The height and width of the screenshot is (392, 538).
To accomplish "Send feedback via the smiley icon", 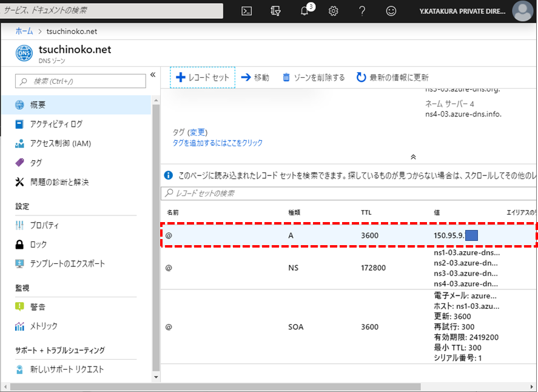I will [x=391, y=12].
